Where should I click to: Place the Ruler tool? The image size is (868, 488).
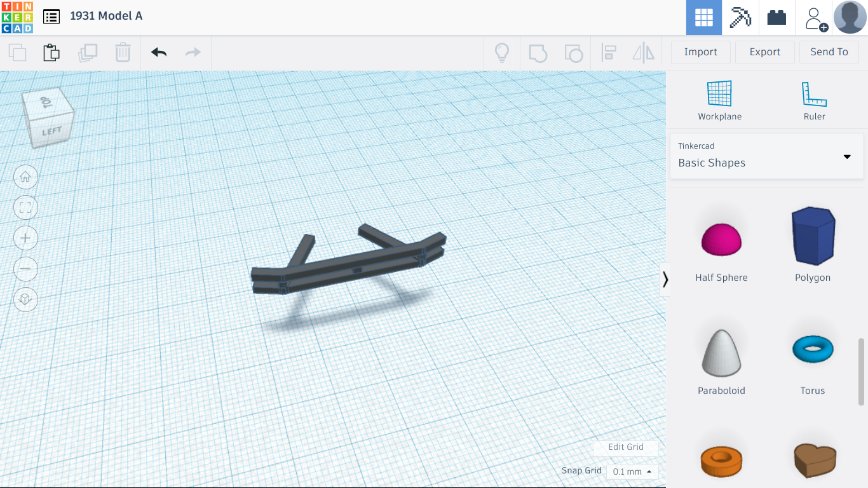(x=814, y=100)
